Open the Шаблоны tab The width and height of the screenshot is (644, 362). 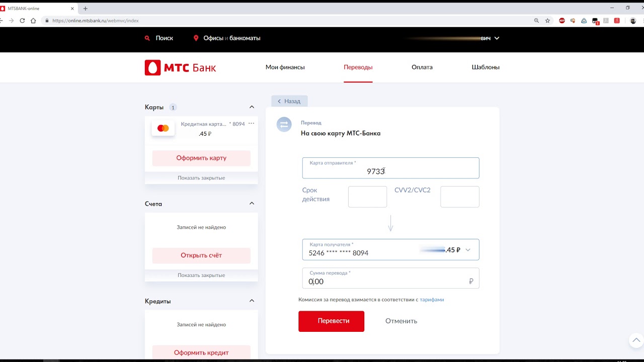pos(486,67)
